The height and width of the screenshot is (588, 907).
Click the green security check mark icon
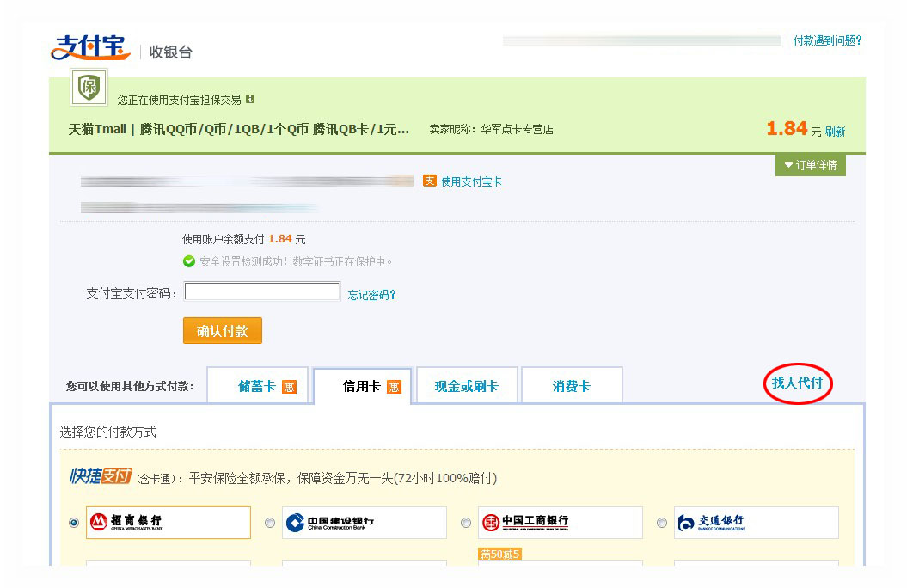point(188,261)
